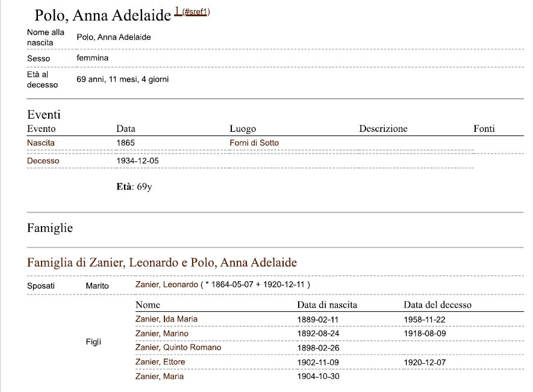This screenshot has width=533, height=392.
Task: Select the Descrizione column header
Action: click(383, 128)
